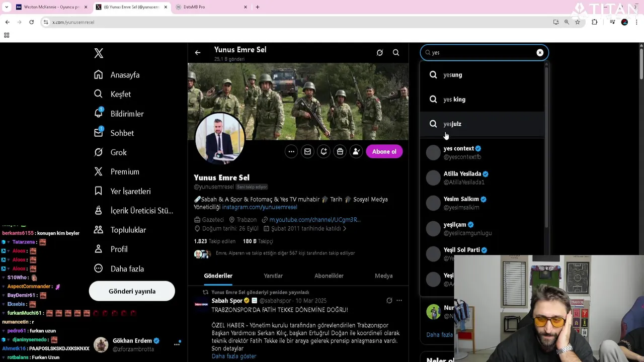Open post options ellipsis on Sabah Spor post
The image size is (644, 362).
399,301
